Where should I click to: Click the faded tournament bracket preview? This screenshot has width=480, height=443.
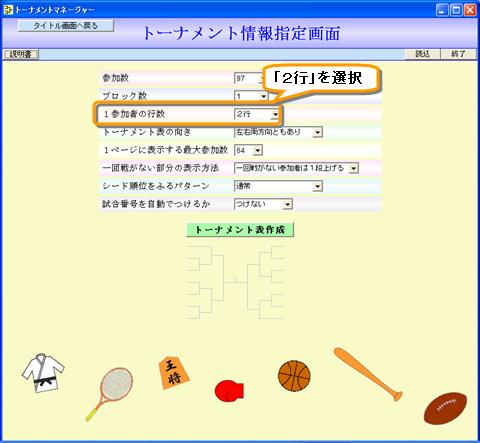(x=236, y=282)
